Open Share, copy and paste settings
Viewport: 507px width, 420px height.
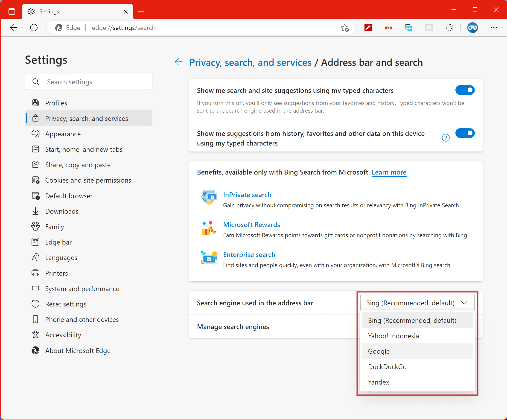pyautogui.click(x=89, y=165)
